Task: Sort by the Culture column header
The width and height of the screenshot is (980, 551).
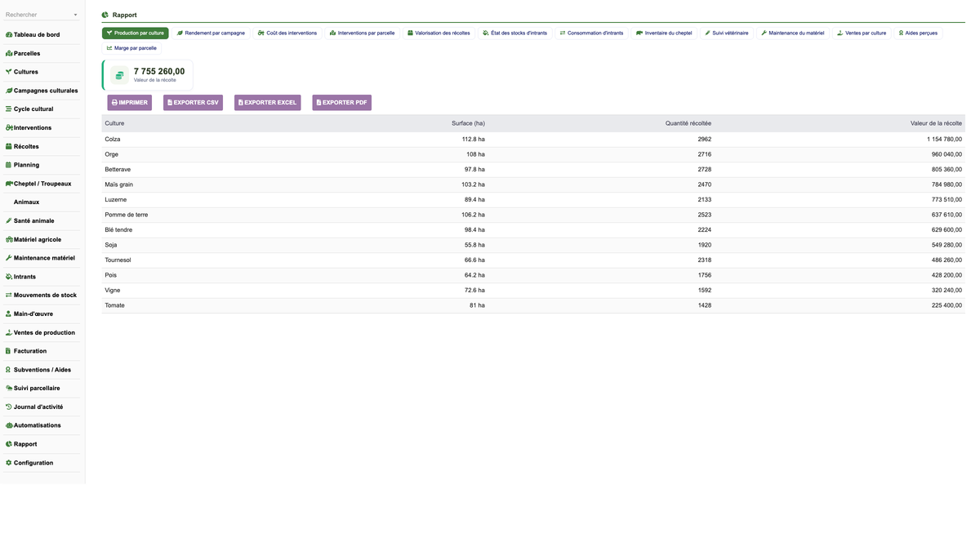Action: [115, 123]
